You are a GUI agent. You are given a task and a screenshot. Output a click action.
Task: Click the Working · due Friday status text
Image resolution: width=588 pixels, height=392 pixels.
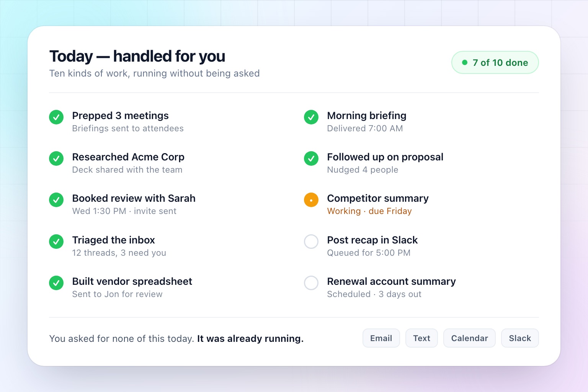click(369, 211)
